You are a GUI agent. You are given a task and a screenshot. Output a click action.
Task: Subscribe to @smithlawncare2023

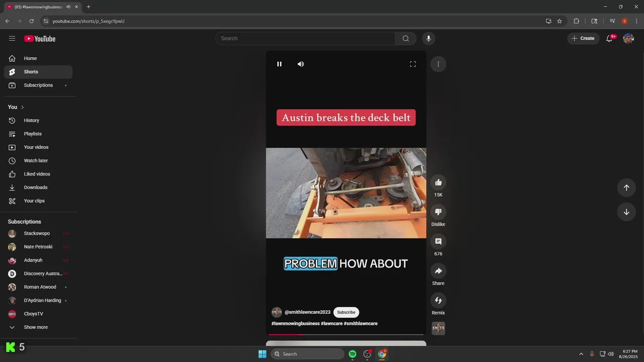[x=346, y=312]
